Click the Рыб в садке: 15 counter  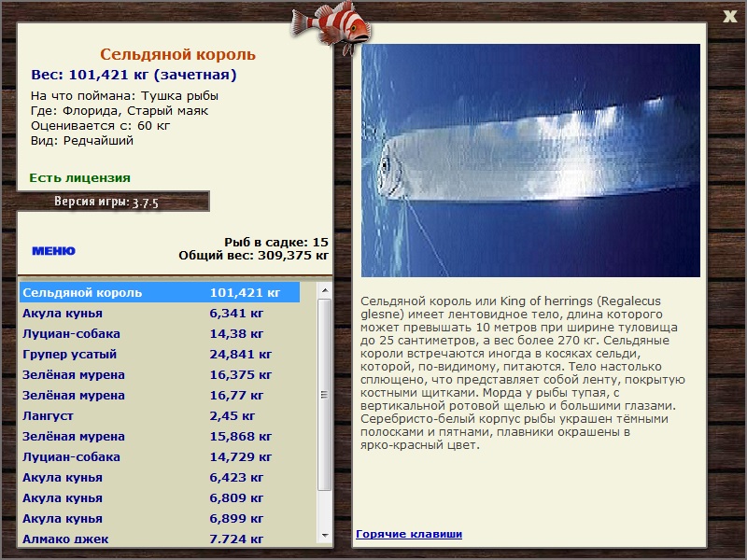point(276,242)
